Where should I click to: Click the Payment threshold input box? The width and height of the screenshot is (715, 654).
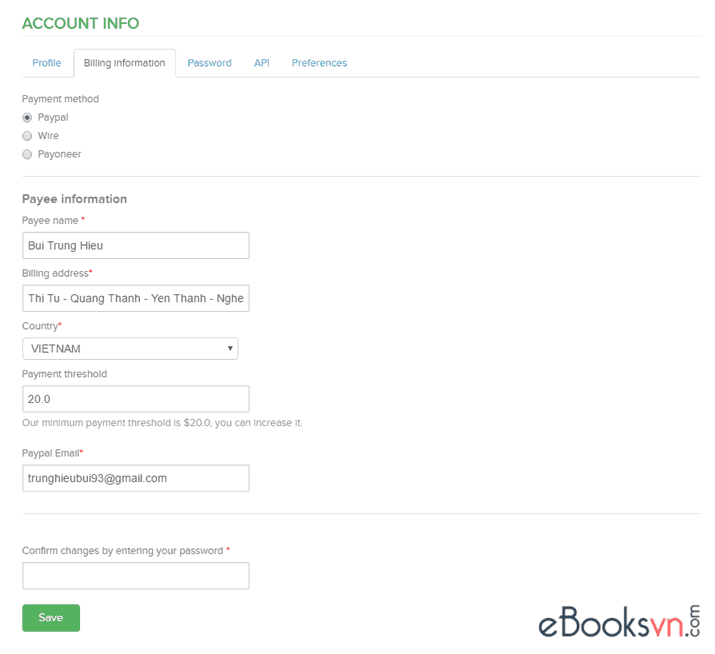[135, 398]
